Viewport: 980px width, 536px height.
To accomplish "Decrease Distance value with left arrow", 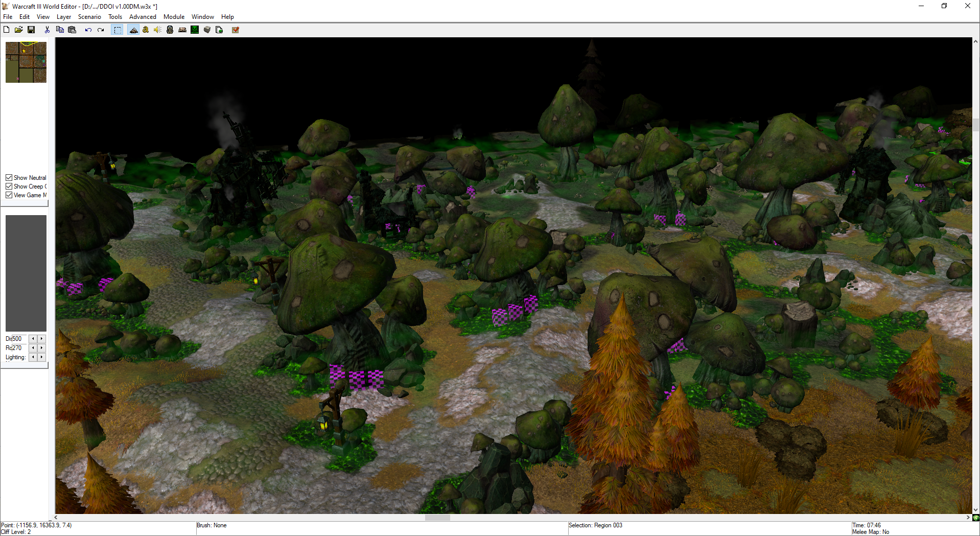I will pos(33,339).
